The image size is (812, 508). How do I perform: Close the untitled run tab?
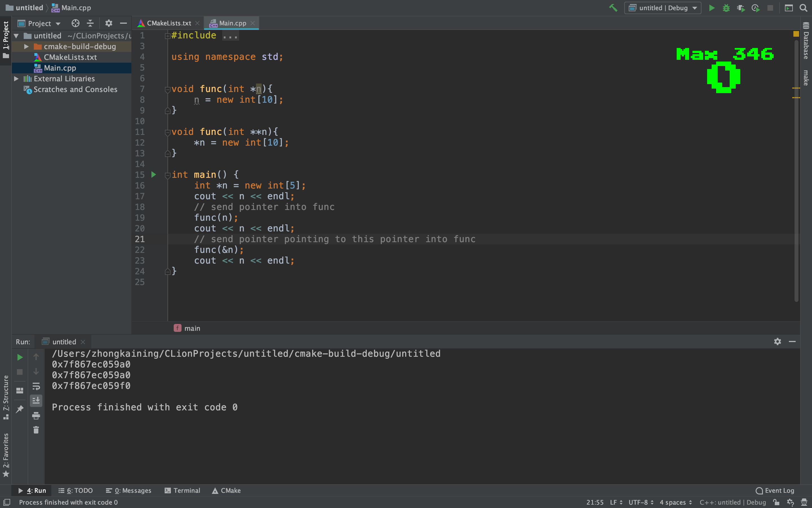(83, 342)
